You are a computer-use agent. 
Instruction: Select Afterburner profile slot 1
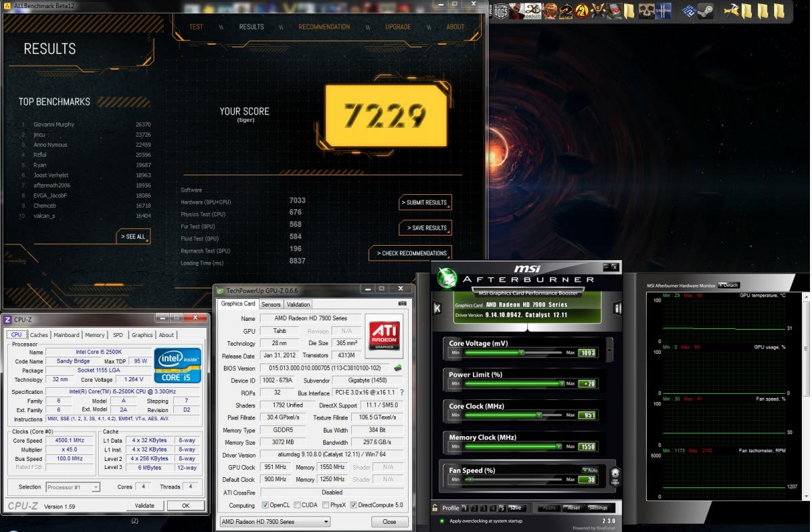coord(465,507)
